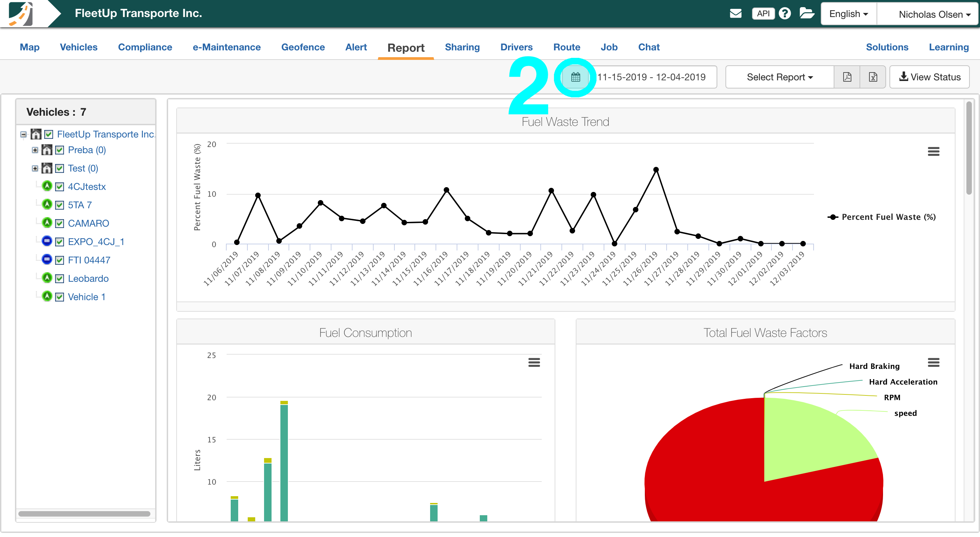Export report as Excel icon
The image size is (980, 537).
873,77
